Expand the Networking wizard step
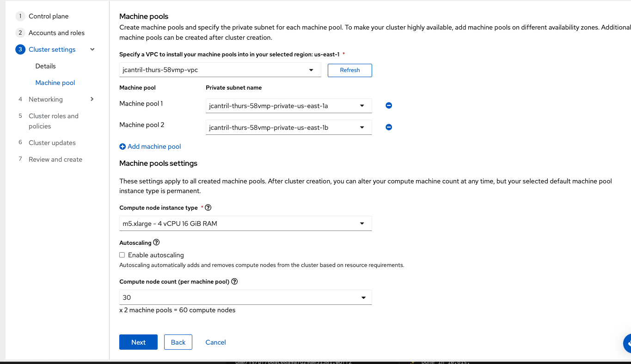This screenshot has width=631, height=364. (92, 99)
